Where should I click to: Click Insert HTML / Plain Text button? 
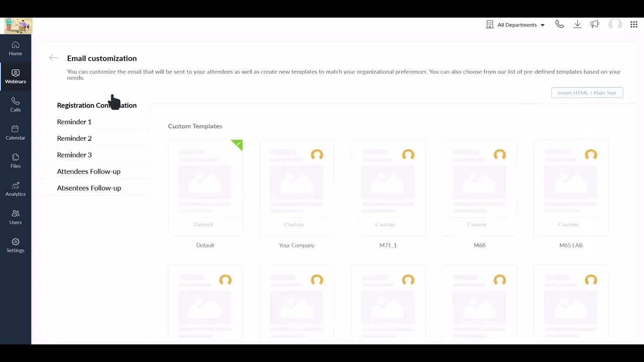pos(587,93)
